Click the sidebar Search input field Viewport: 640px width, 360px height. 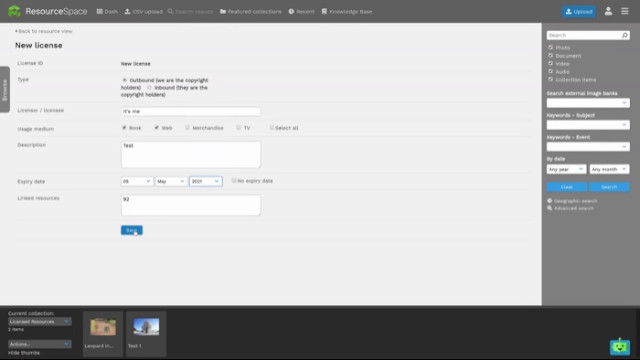(584, 36)
